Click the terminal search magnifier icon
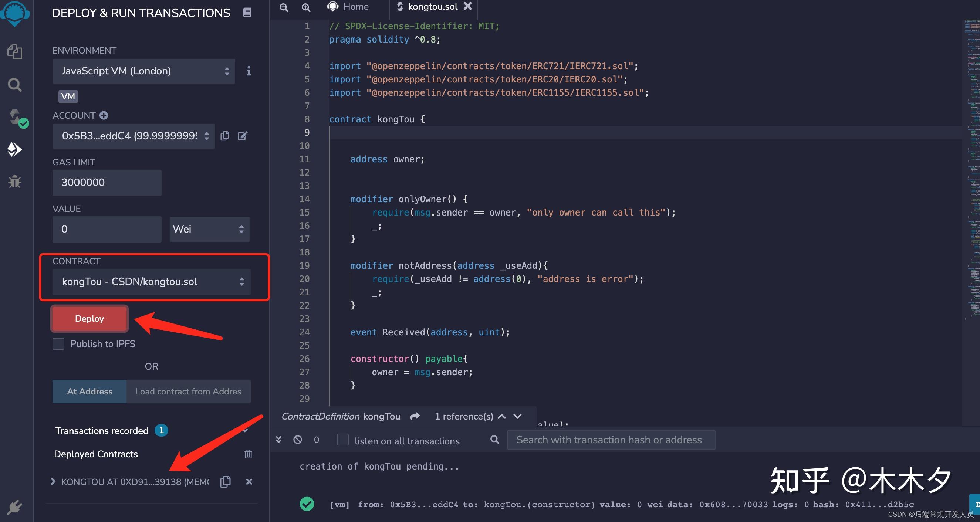This screenshot has height=522, width=980. tap(494, 440)
